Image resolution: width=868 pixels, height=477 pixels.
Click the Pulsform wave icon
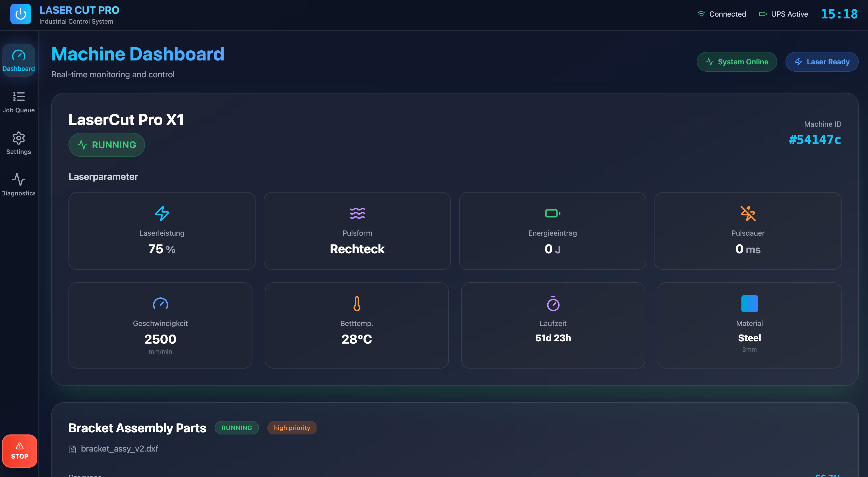[x=357, y=213]
